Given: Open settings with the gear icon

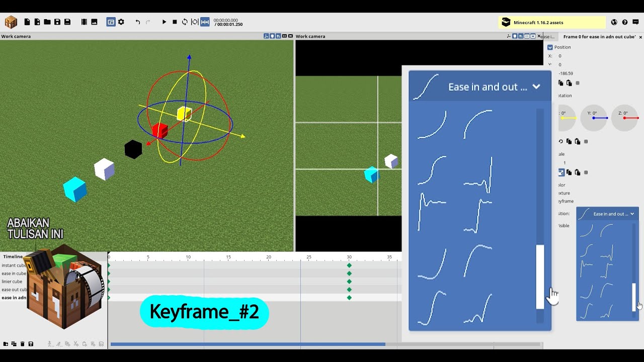Looking at the screenshot, I should [x=121, y=22].
